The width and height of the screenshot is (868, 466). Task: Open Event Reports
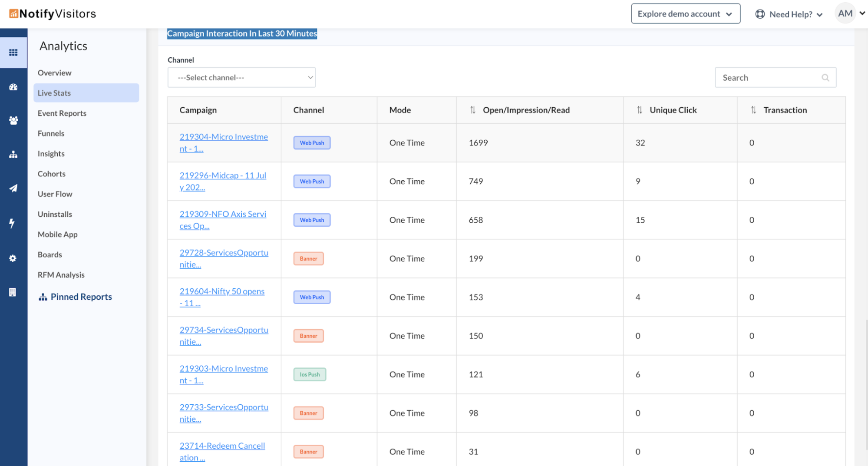point(62,113)
